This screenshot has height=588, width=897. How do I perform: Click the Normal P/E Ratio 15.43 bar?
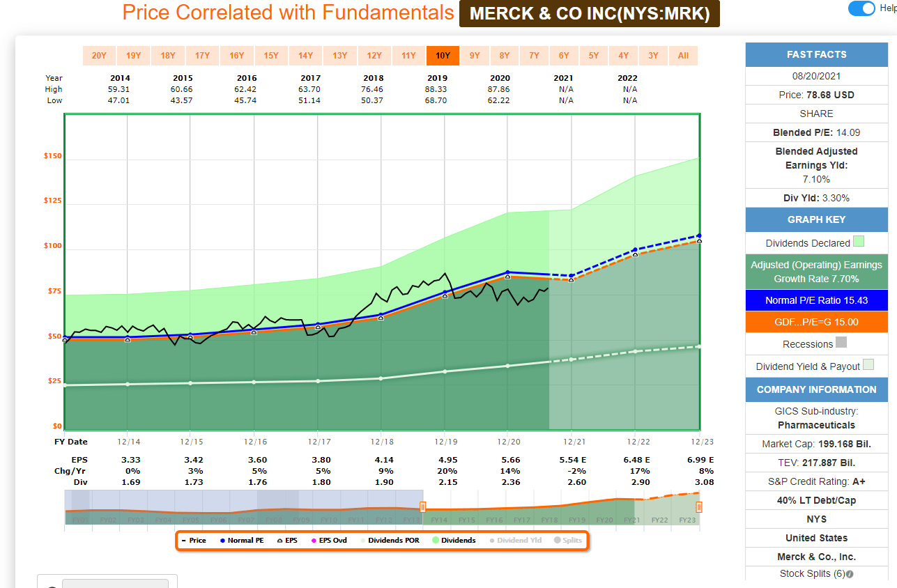click(x=816, y=300)
